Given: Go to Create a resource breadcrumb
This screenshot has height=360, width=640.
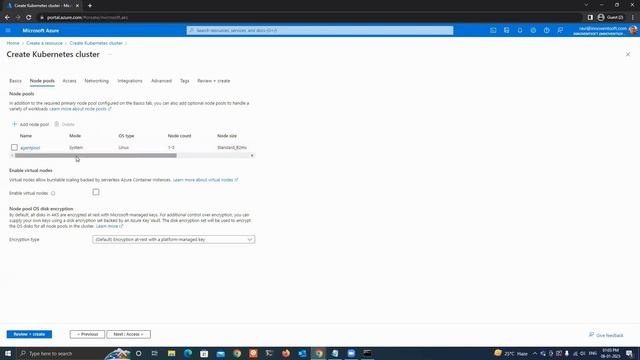Looking at the screenshot, I should [x=44, y=43].
